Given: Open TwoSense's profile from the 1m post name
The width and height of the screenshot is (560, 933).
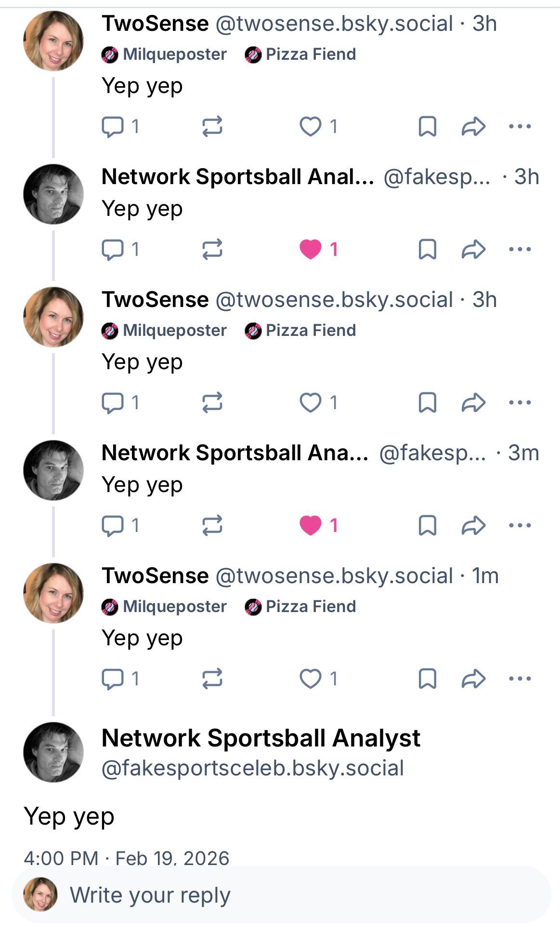Looking at the screenshot, I should 155,576.
